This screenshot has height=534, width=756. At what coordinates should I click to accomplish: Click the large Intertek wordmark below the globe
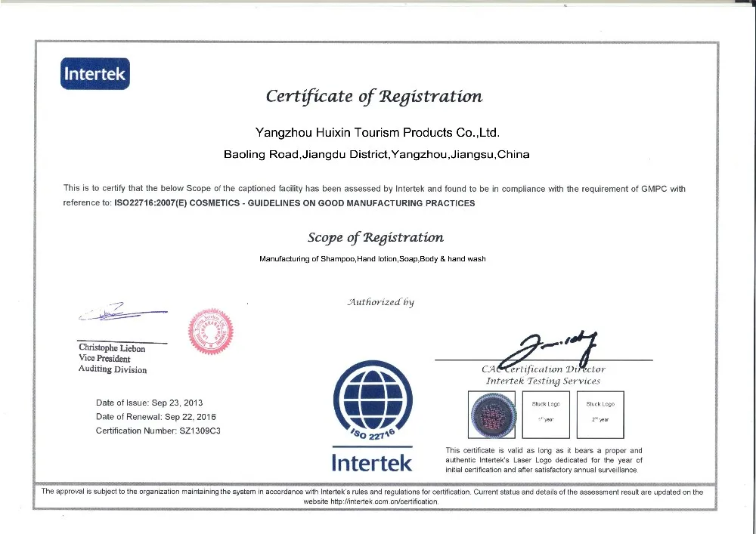pyautogui.click(x=371, y=461)
